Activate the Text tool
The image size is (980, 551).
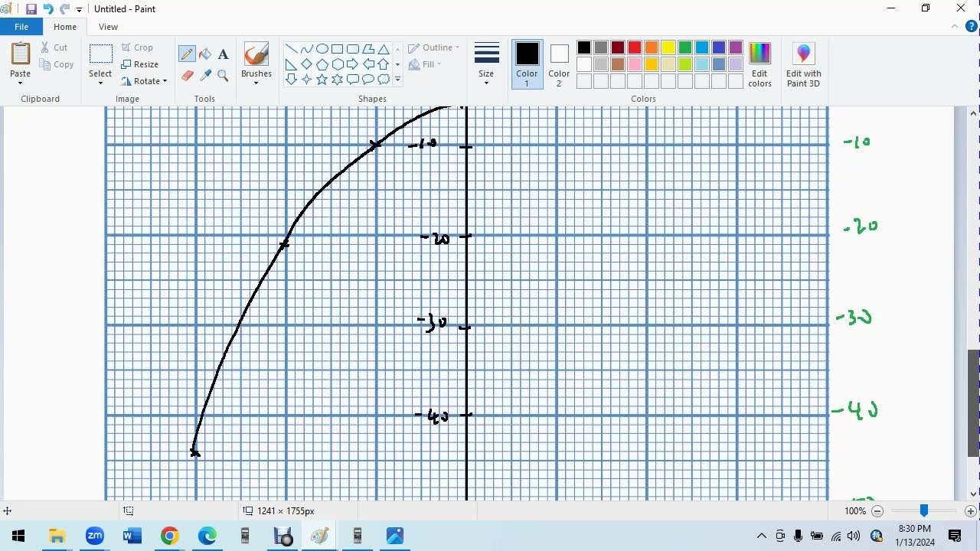click(x=223, y=54)
